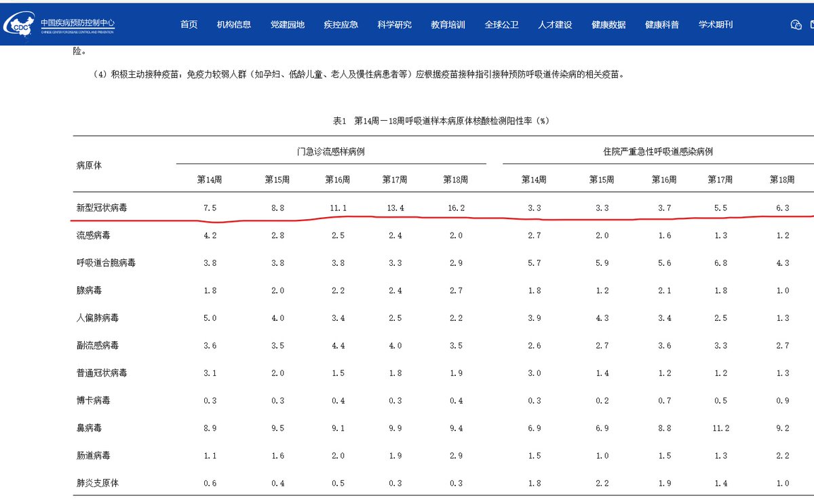
Task: Click 第14周 header under 门急诊流感样病例
Action: tap(210, 180)
